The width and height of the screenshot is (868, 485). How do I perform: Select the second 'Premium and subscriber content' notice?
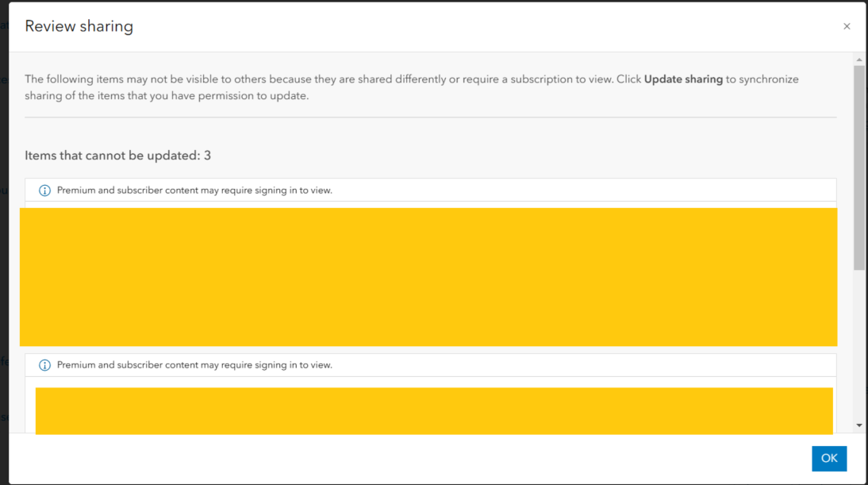tap(194, 365)
